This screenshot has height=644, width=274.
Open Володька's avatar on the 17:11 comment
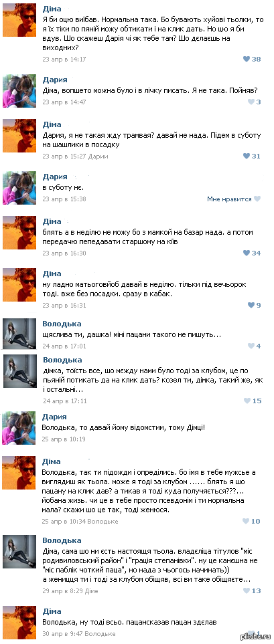(19, 371)
